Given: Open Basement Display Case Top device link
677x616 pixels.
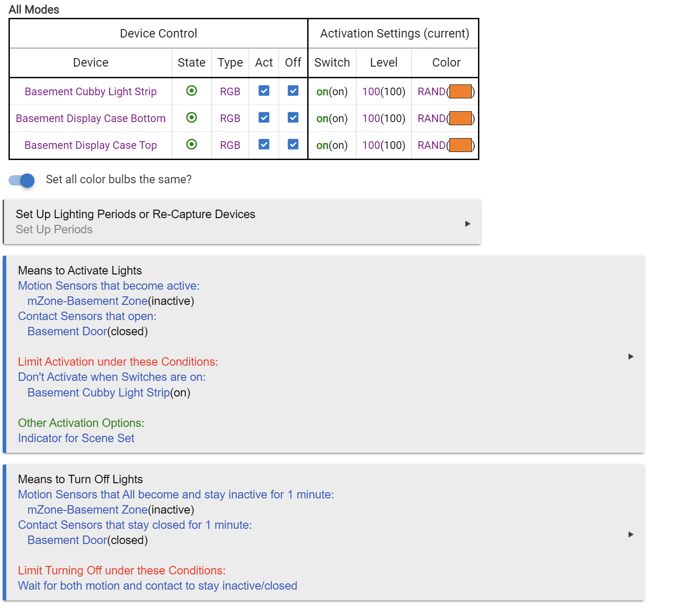Looking at the screenshot, I should coord(90,145).
